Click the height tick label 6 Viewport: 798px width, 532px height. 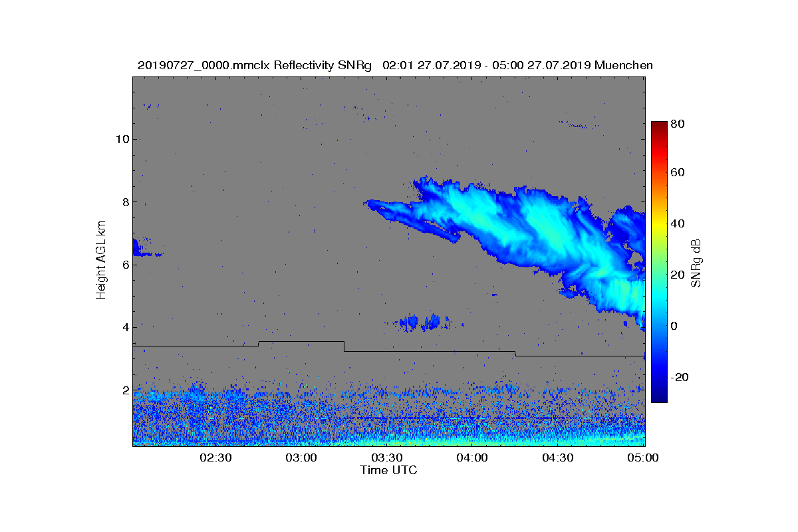[125, 265]
